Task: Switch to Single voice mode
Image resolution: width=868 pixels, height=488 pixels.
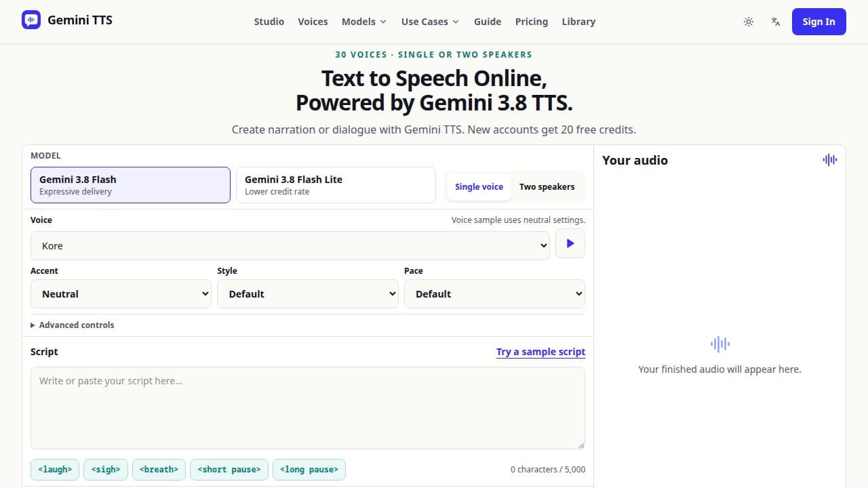Action: point(479,187)
